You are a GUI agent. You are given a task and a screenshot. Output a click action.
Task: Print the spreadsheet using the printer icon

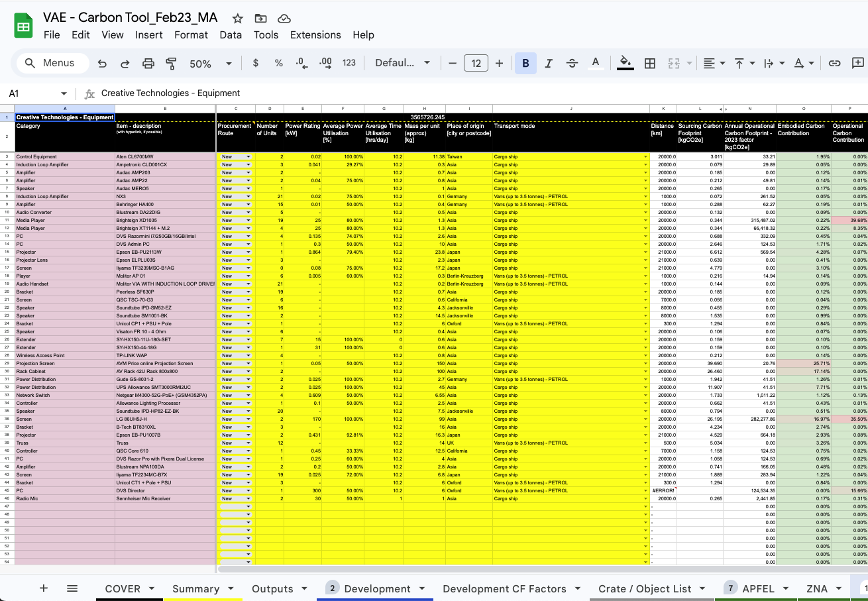tap(148, 63)
